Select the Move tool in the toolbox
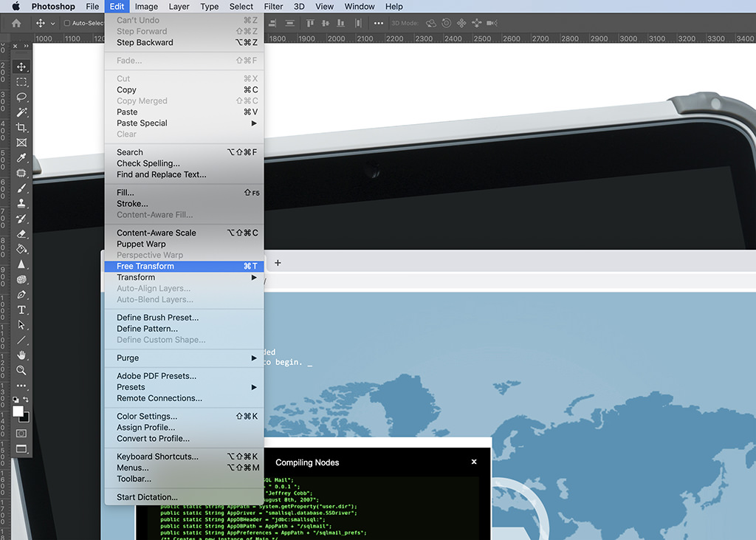The image size is (756, 540). [x=21, y=66]
